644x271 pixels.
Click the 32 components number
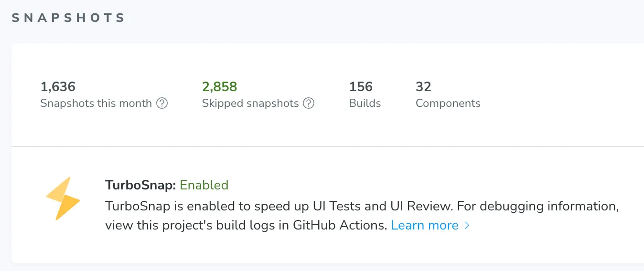tap(423, 87)
